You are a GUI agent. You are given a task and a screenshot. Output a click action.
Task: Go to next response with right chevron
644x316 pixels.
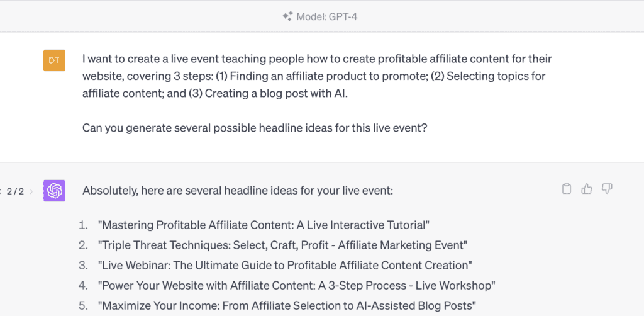coord(31,191)
